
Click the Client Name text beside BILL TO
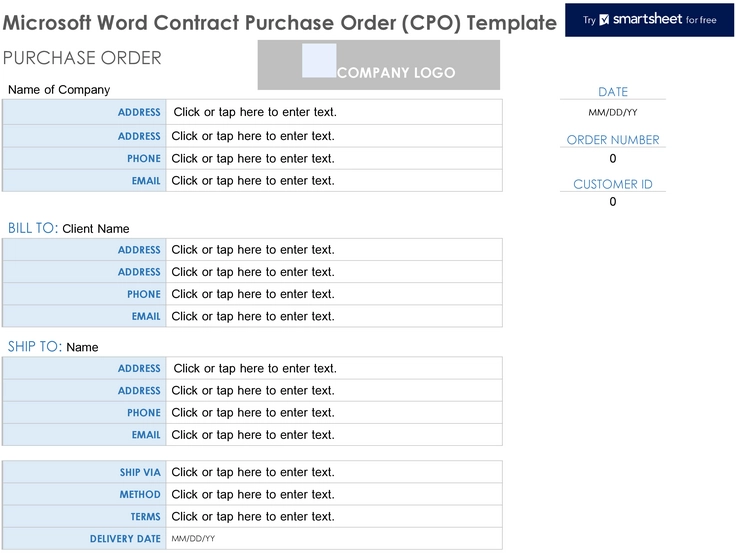coord(96,229)
